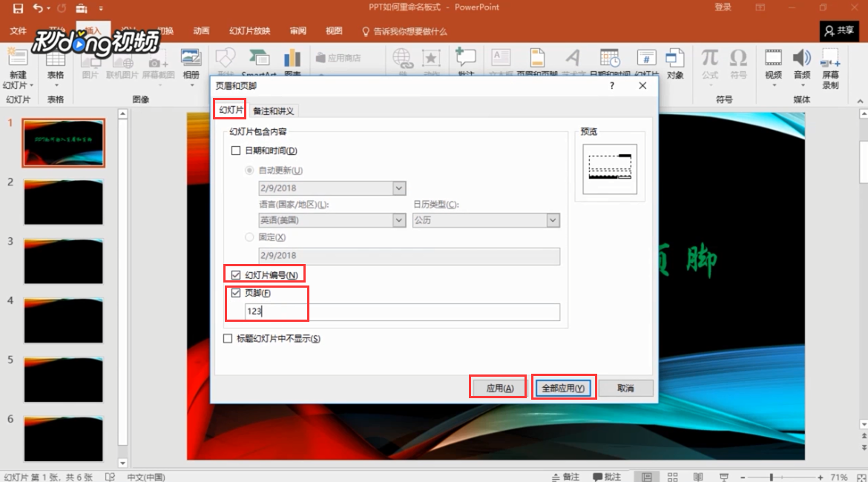Click Tell me what you want to do
This screenshot has height=482, width=868.
[404, 31]
